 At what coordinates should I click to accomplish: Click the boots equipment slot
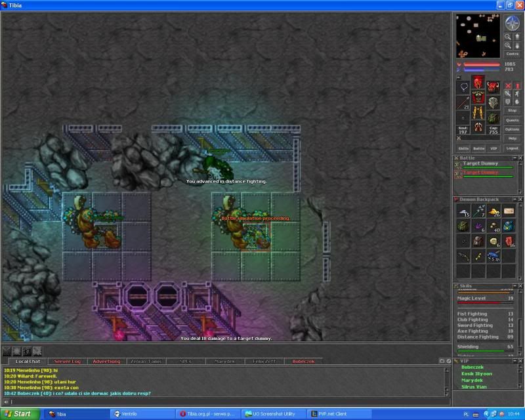pos(478,127)
